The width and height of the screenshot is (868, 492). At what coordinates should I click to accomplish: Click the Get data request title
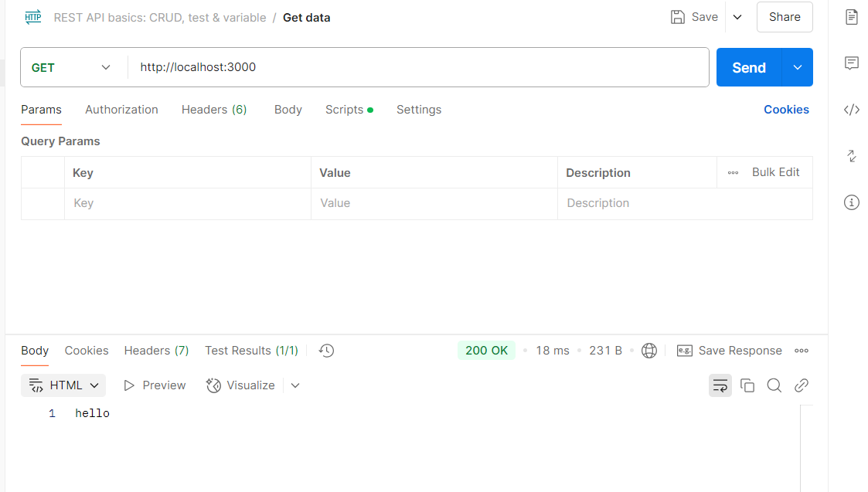(x=306, y=18)
